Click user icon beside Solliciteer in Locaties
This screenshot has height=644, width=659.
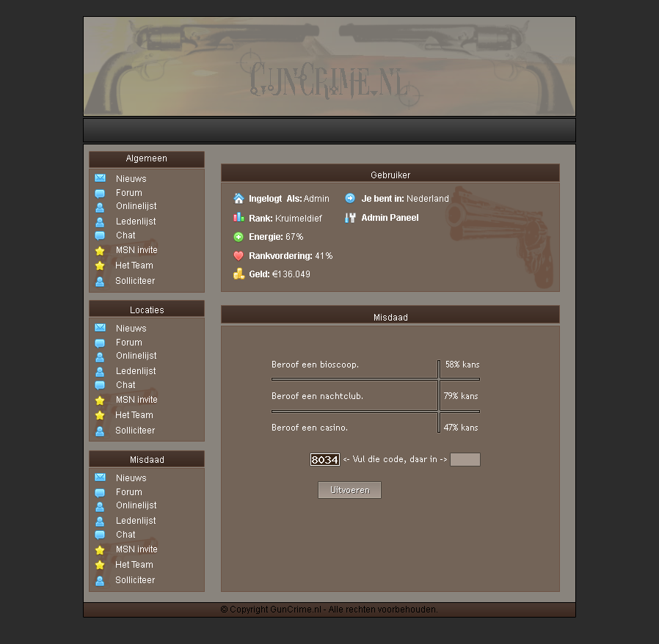(x=100, y=431)
